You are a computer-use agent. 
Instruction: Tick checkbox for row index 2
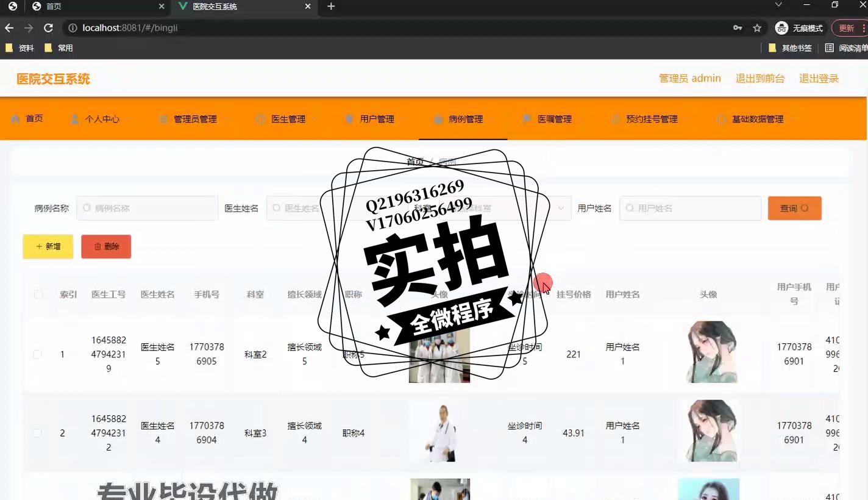click(x=37, y=433)
